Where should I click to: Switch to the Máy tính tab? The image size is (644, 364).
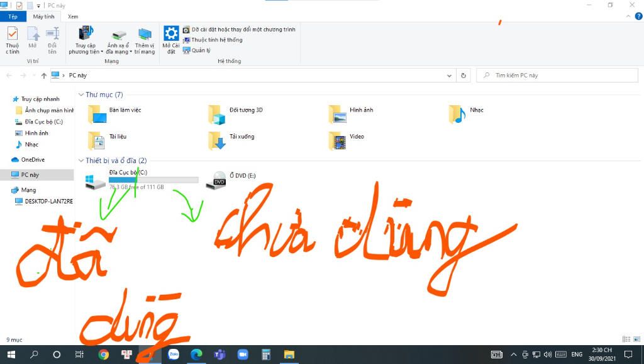tap(43, 16)
